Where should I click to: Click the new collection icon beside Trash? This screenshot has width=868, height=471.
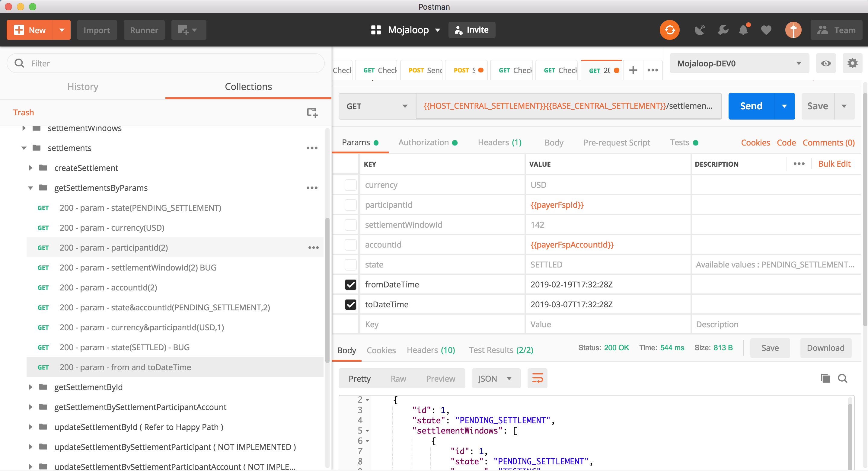[312, 112]
